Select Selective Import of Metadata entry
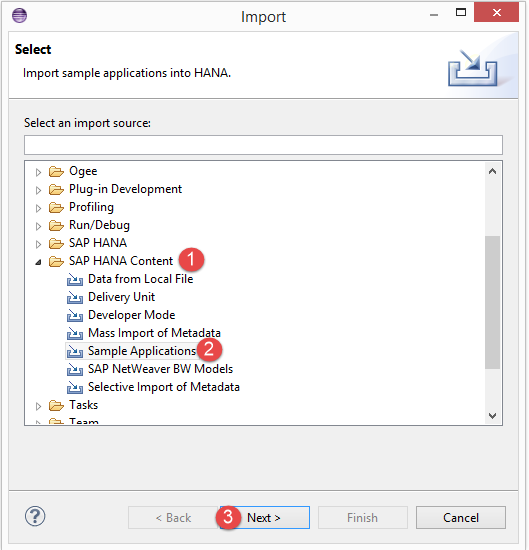Image resolution: width=529 pixels, height=550 pixels. pyautogui.click(x=164, y=387)
